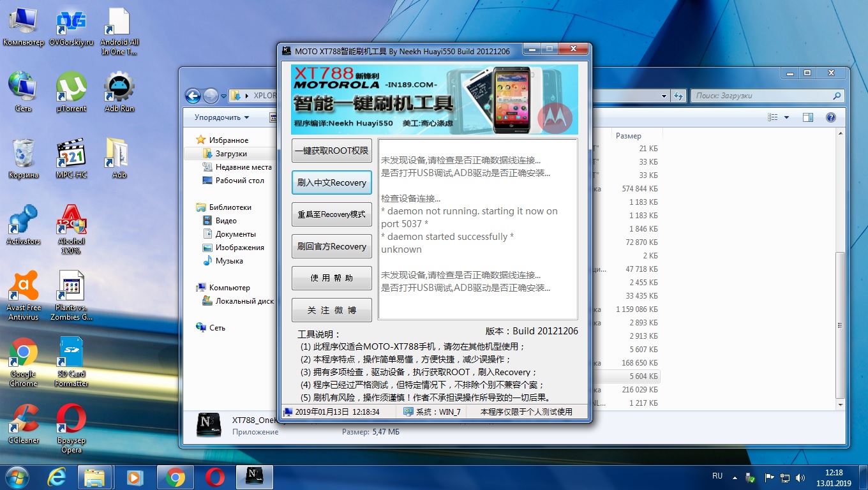Open the Упорядочить dropdown in Explorer
Image resolution: width=868 pixels, height=490 pixels.
coord(221,117)
